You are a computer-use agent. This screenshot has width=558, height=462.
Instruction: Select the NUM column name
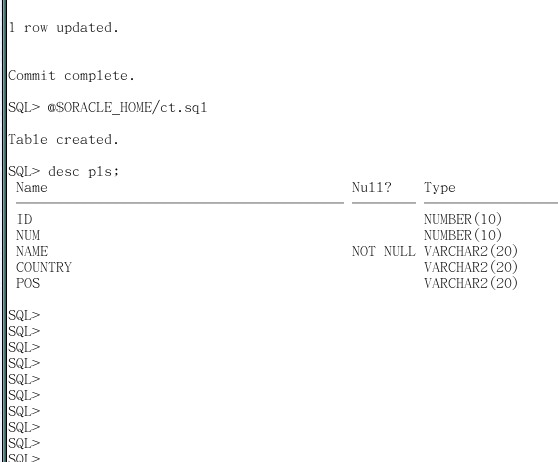pyautogui.click(x=28, y=235)
